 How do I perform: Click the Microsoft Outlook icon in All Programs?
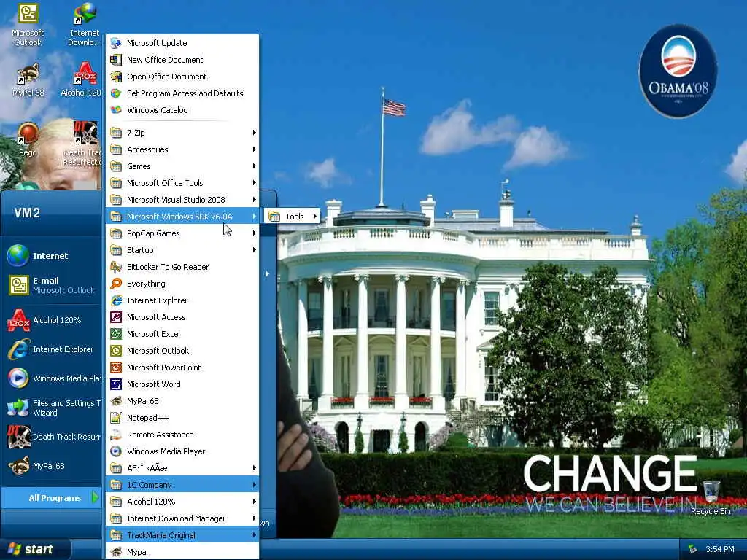(116, 351)
